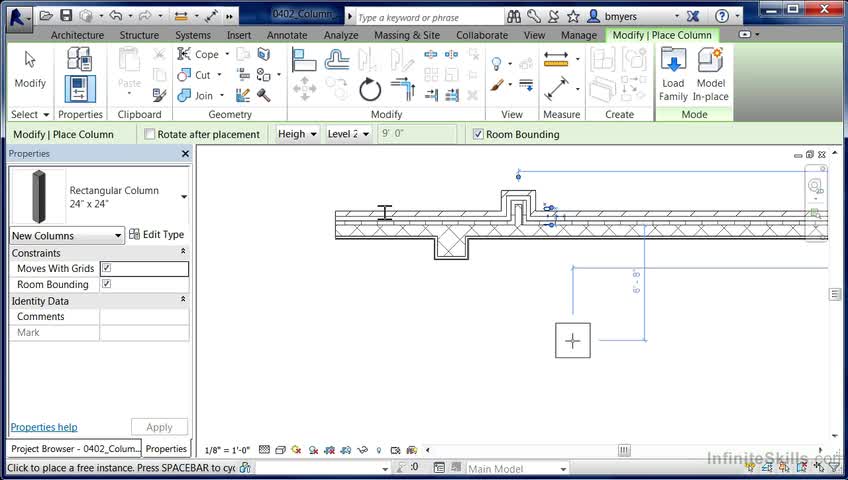The height and width of the screenshot is (480, 848).
Task: Save the project with the floppy disk icon
Action: click(66, 16)
